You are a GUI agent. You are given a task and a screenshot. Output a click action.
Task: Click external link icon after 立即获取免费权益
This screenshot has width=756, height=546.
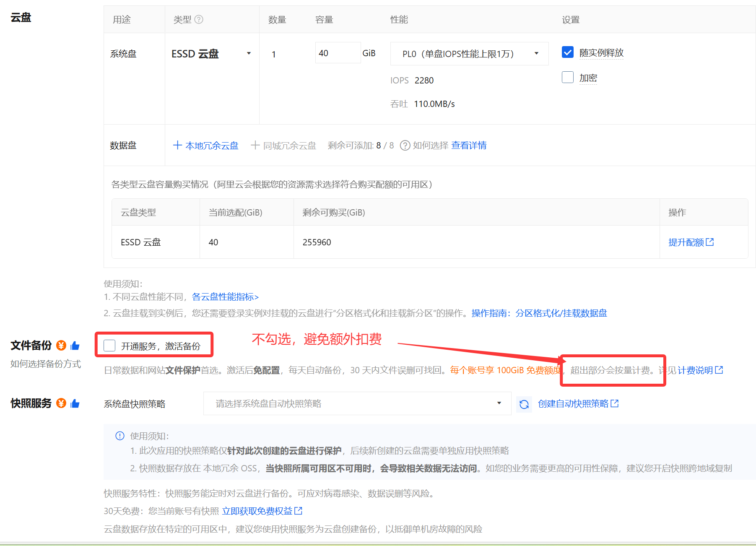click(x=298, y=511)
